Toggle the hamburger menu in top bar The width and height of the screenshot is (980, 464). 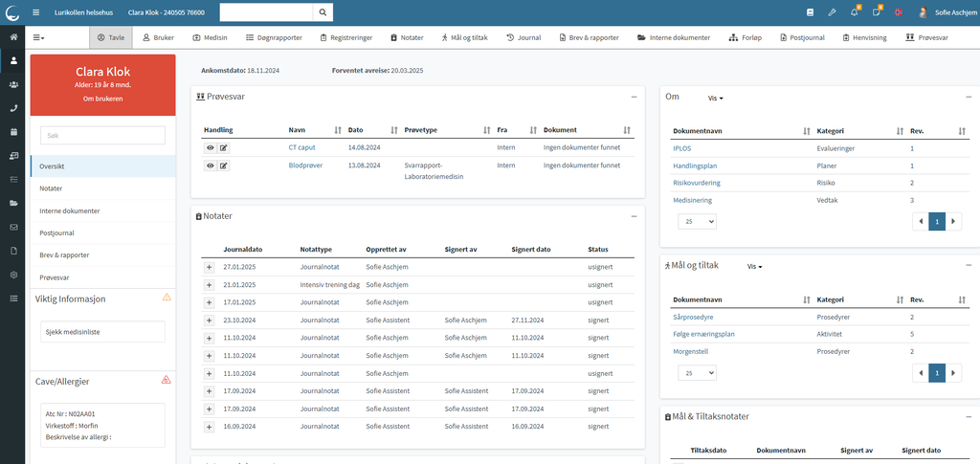pyautogui.click(x=36, y=12)
